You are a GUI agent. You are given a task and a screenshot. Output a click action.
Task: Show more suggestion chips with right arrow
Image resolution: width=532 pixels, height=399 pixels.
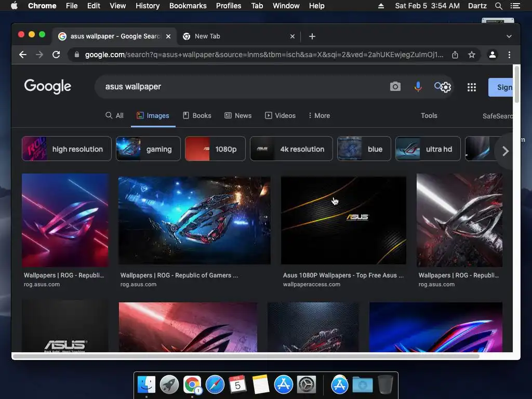(506, 151)
